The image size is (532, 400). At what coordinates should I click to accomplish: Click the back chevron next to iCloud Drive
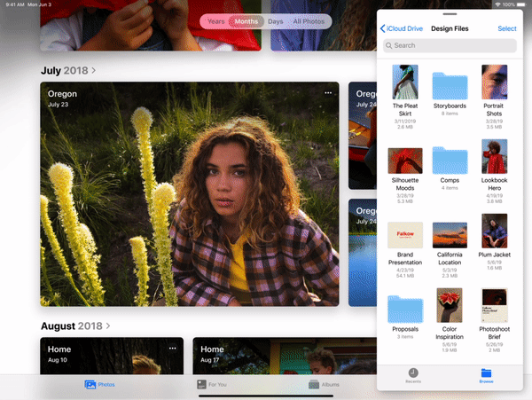382,28
